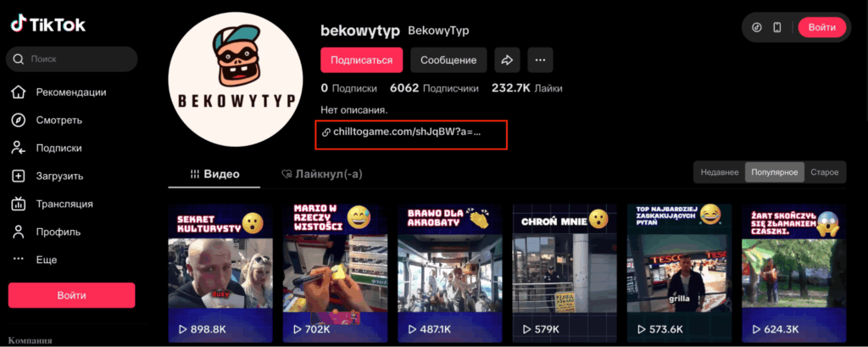This screenshot has width=868, height=347.
Task: Click the TikTok logo
Action: coord(47,25)
